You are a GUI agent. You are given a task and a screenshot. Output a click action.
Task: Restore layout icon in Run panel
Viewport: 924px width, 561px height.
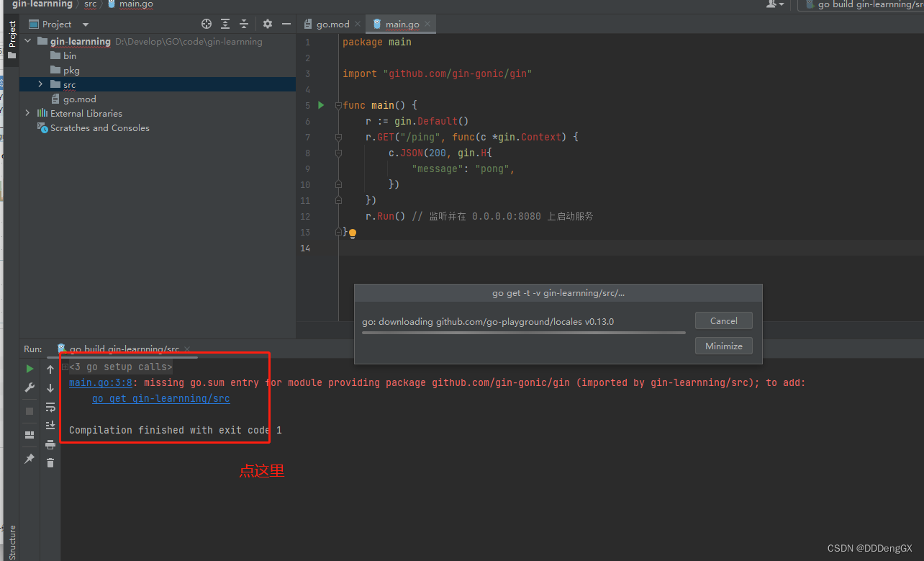coord(30,435)
